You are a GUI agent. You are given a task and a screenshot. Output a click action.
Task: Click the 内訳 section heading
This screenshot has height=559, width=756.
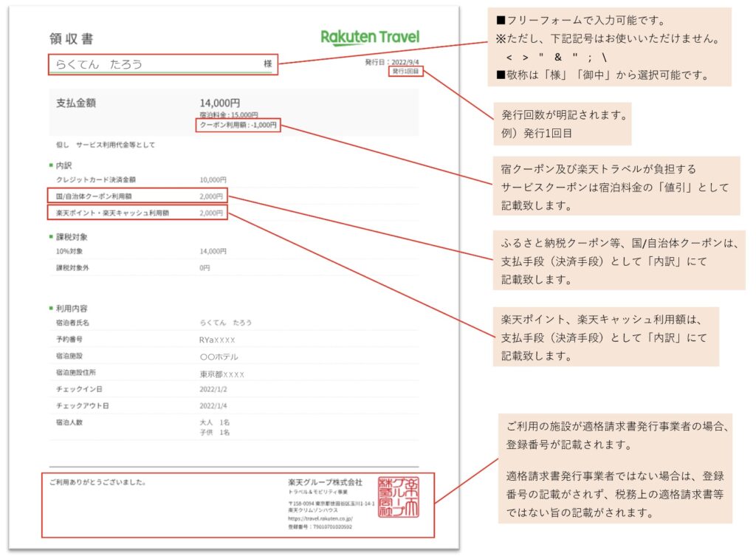[x=63, y=165]
